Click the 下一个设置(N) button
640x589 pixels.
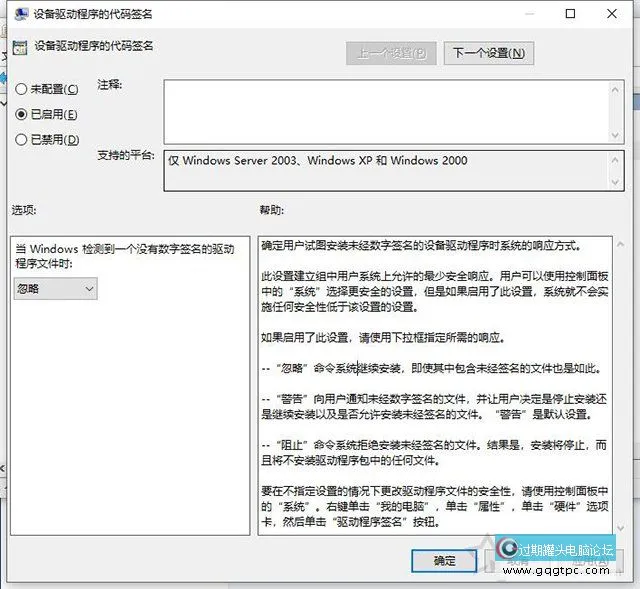pos(489,53)
